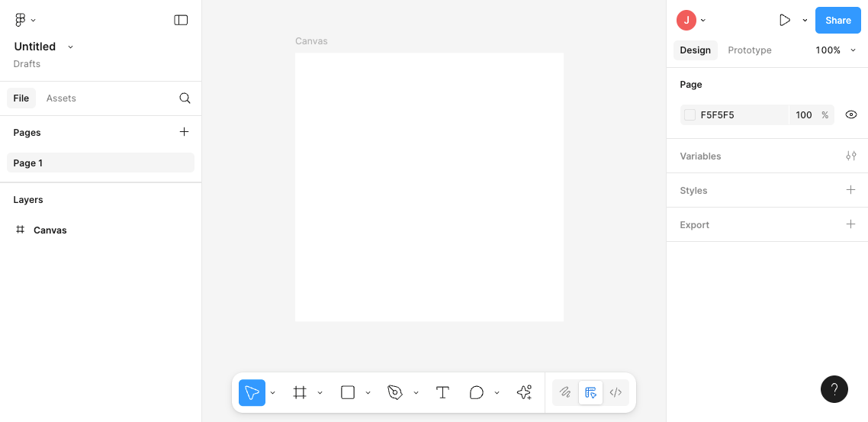Choose the Rectangle shape tool

click(x=348, y=393)
